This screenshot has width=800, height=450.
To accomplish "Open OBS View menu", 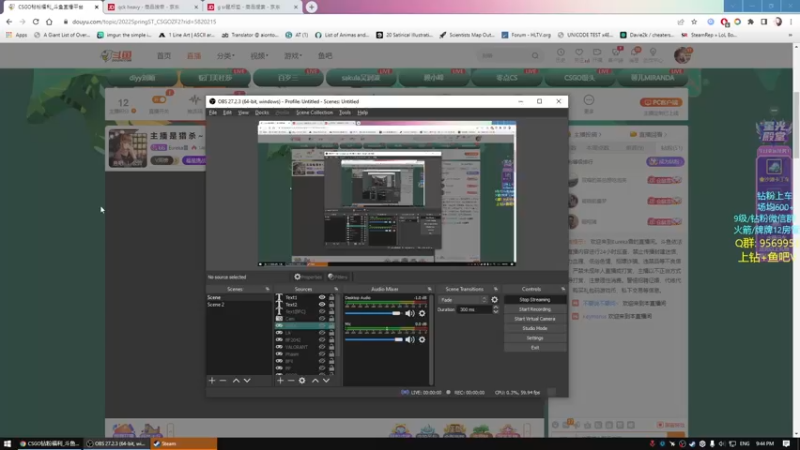I will tap(243, 112).
